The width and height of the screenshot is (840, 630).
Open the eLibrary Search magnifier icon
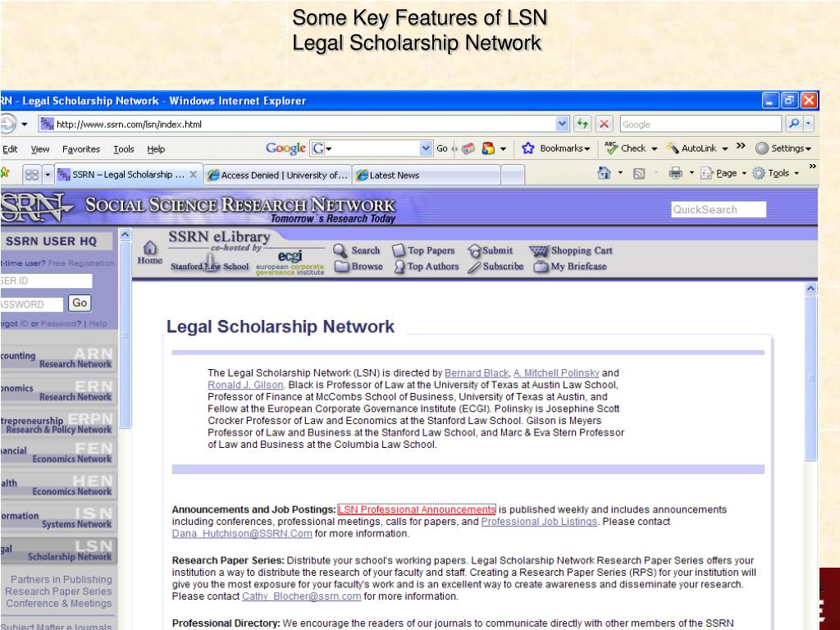click(340, 250)
